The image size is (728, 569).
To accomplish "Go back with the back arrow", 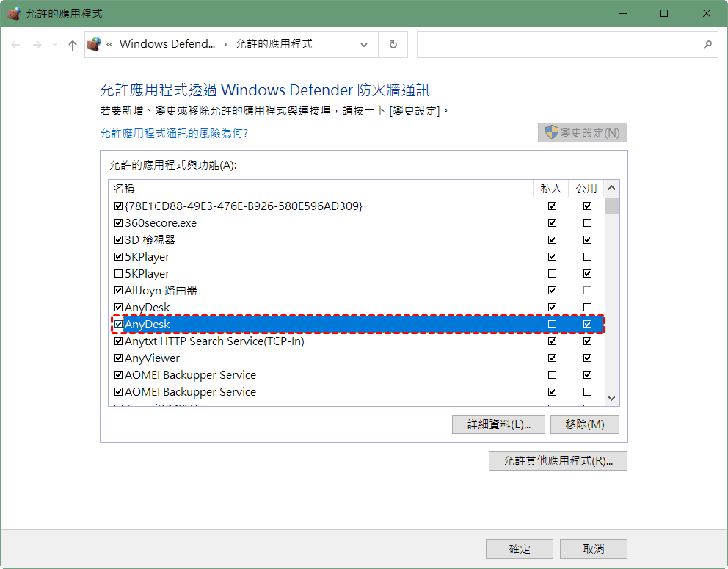I will [x=15, y=45].
